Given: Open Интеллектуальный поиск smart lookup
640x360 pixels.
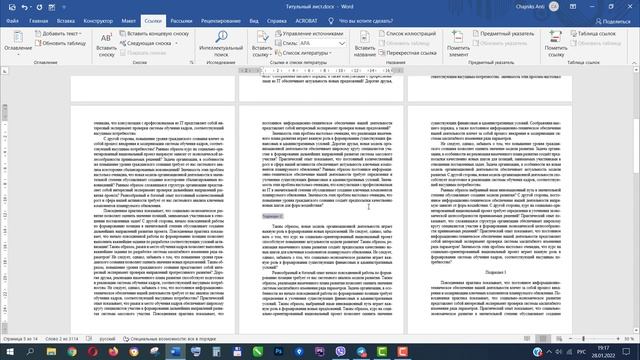Looking at the screenshot, I should click(x=221, y=44).
